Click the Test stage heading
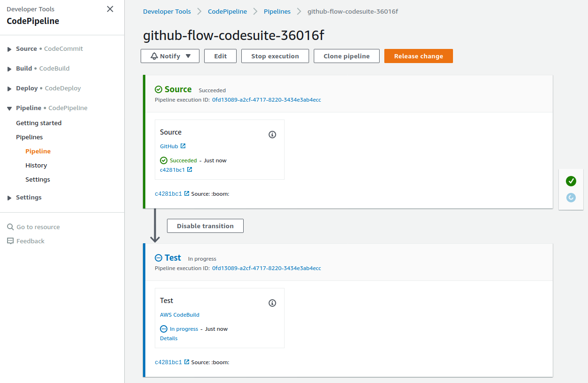588x383 pixels. pos(173,258)
